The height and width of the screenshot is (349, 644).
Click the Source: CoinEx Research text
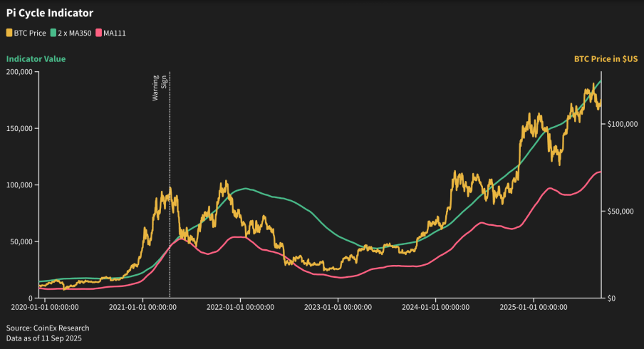pos(48,328)
